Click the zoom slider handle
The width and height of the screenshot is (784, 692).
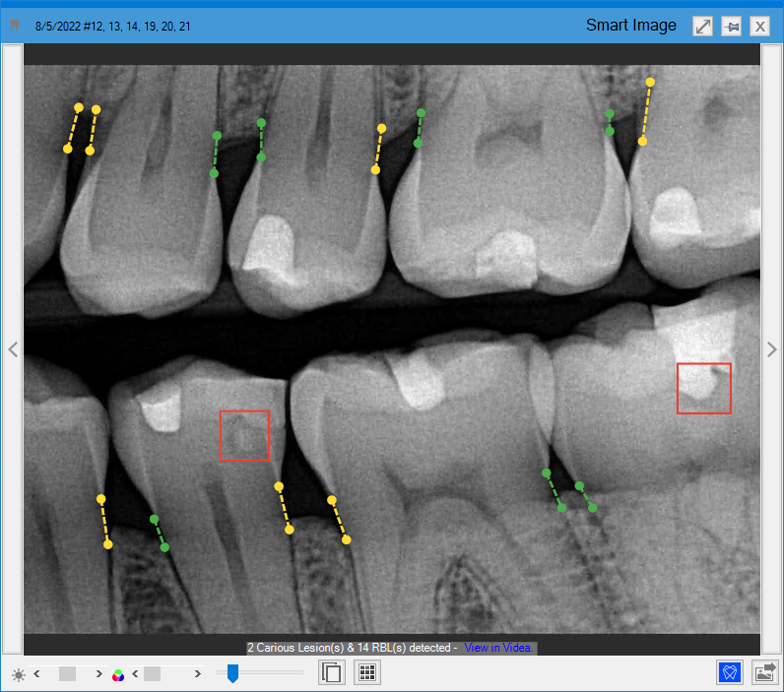(x=232, y=673)
